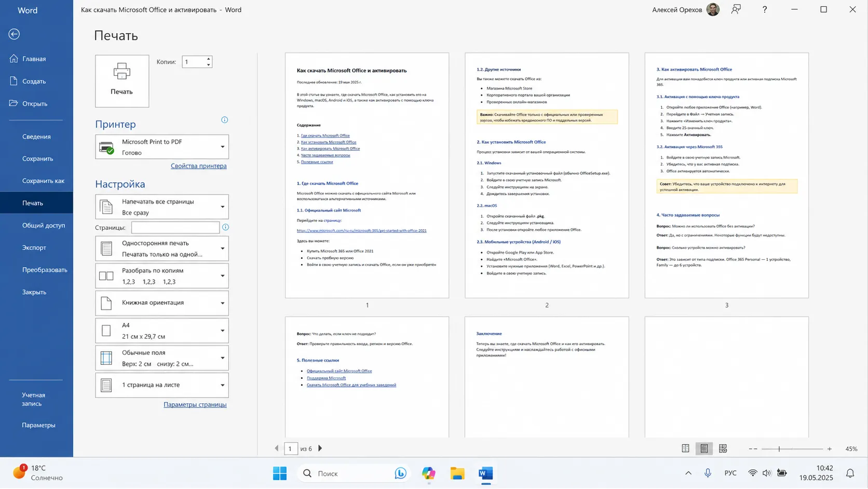Increase the copies count with up arrow
Screen dimensions: 868x489
(x=208, y=59)
